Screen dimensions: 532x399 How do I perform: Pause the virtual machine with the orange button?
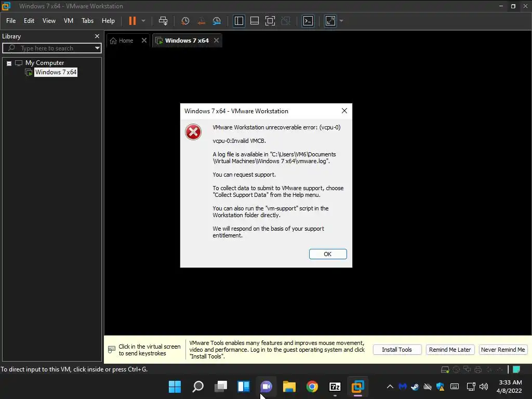pyautogui.click(x=132, y=21)
